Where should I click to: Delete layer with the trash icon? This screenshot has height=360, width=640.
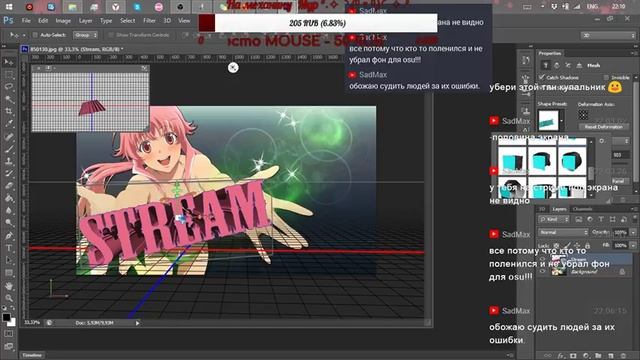coord(623,356)
